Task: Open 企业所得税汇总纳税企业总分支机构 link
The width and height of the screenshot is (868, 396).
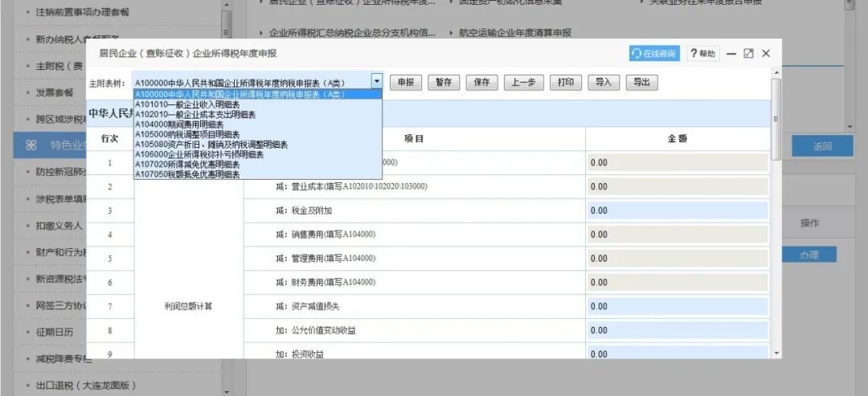Action: pyautogui.click(x=352, y=33)
